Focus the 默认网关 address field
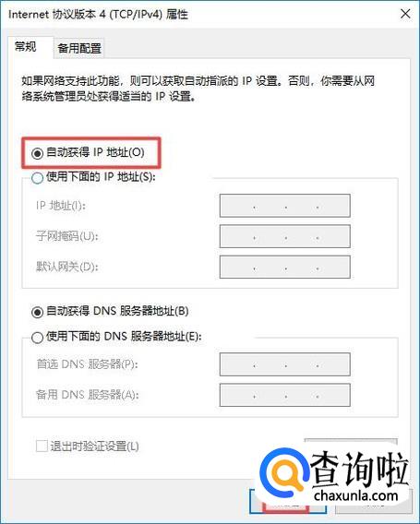420x524 pixels. coord(285,267)
